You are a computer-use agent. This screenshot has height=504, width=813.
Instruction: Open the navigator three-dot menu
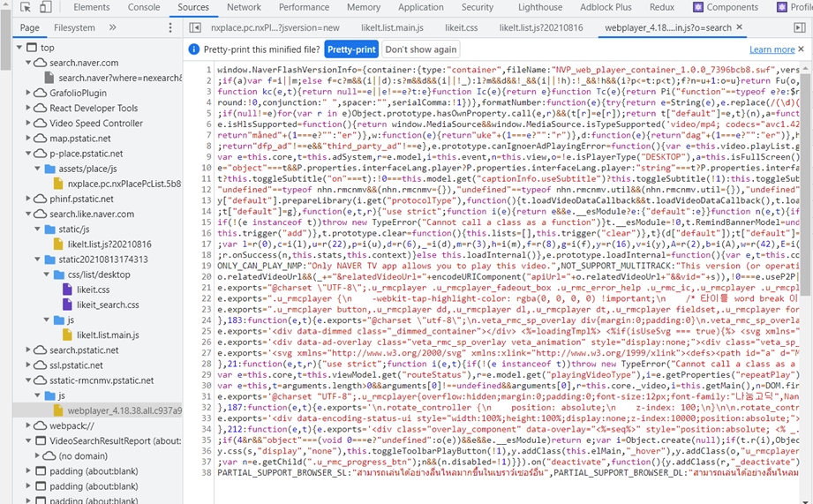click(x=170, y=27)
